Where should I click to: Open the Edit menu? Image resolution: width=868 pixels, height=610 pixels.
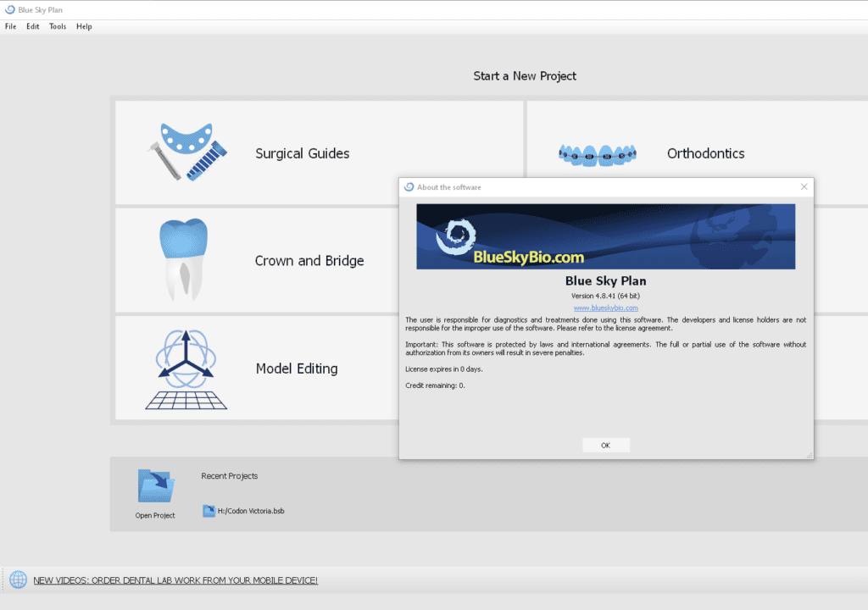pos(32,26)
